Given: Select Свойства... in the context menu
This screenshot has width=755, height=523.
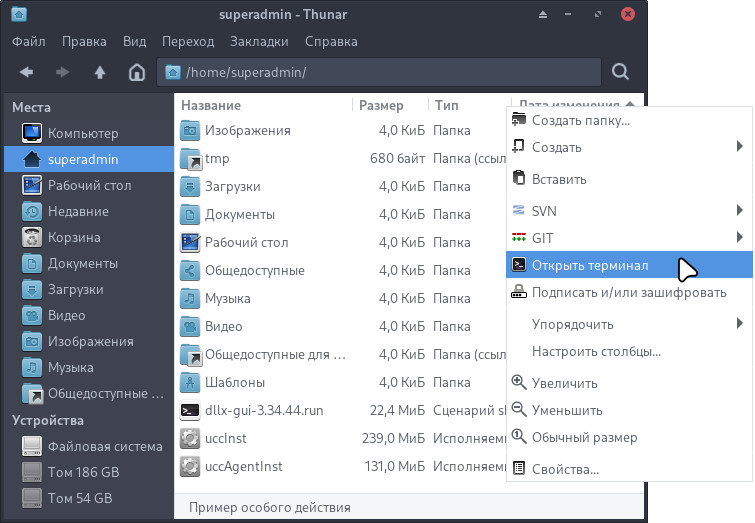Looking at the screenshot, I should 565,469.
